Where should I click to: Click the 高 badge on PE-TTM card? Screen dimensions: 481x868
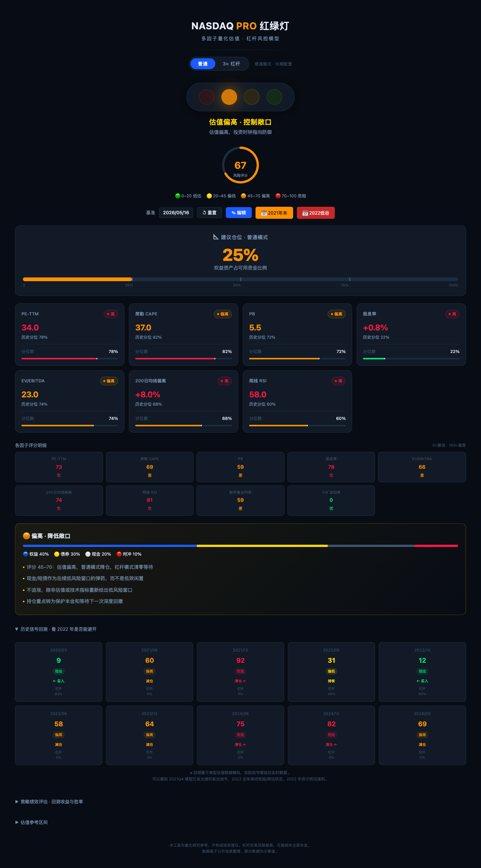tap(111, 314)
